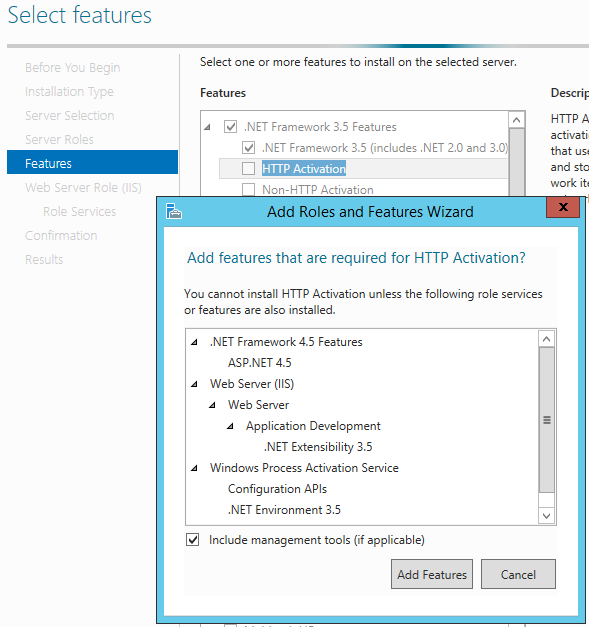589x627 pixels.
Task: Click the Cancel button
Action: (x=518, y=574)
